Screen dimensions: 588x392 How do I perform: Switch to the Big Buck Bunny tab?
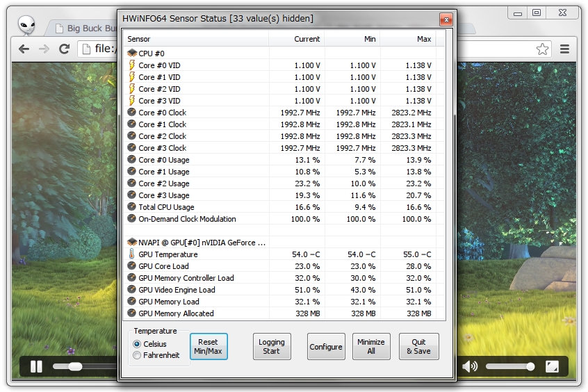pos(84,28)
